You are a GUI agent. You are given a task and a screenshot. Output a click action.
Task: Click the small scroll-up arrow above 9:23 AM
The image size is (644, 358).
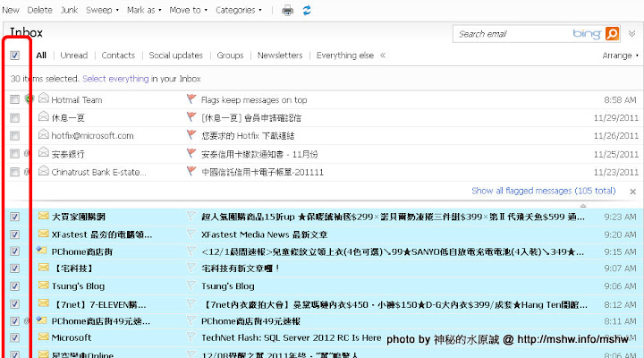tap(583, 206)
